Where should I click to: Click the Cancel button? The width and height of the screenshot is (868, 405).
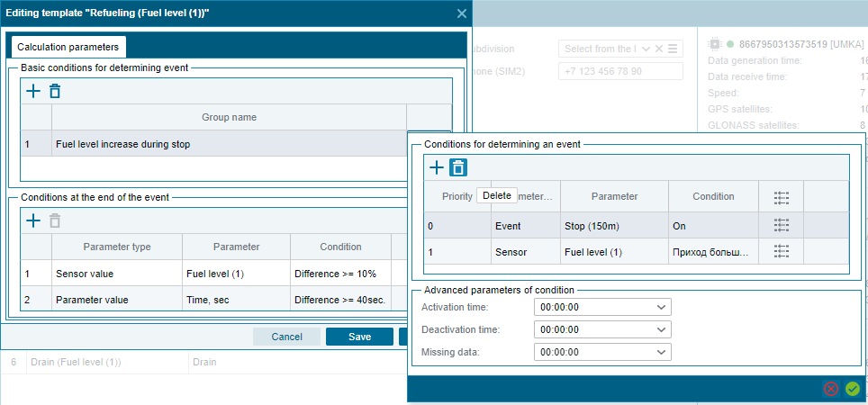tap(286, 337)
